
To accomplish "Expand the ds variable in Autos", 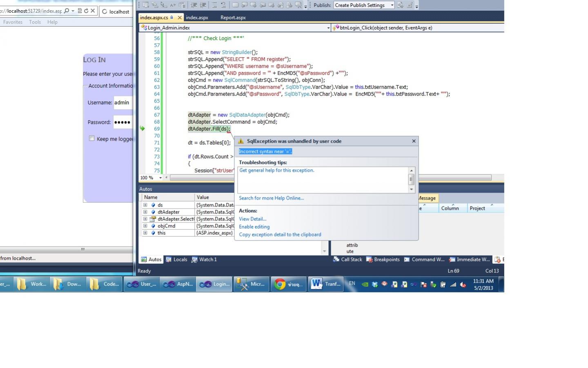I will [x=145, y=205].
